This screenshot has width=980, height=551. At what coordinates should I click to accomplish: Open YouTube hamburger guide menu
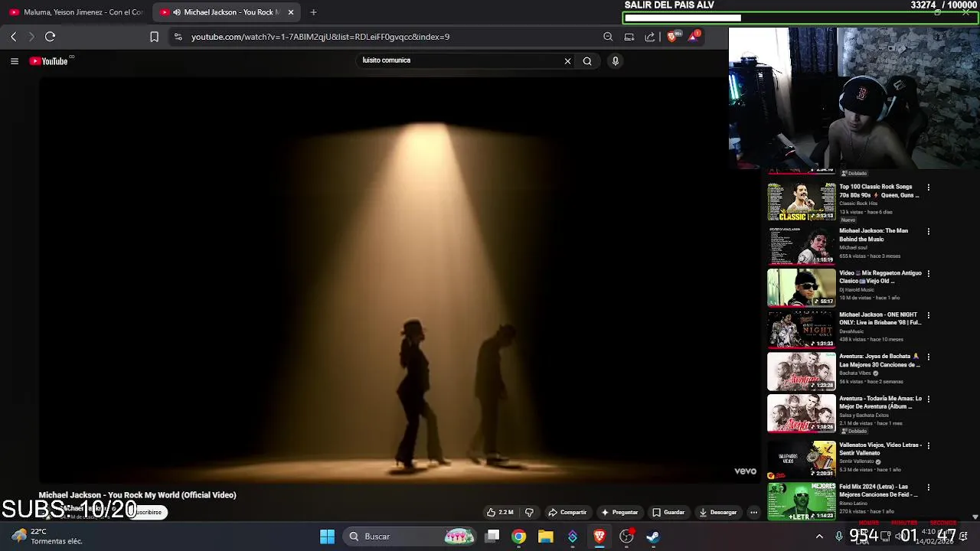[15, 61]
